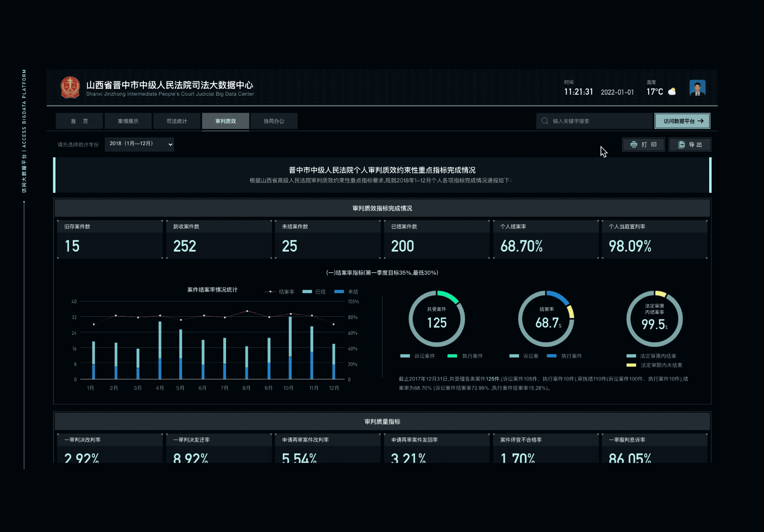Open the 协同办公 tab
Image resolution: width=764 pixels, height=532 pixels.
(274, 121)
